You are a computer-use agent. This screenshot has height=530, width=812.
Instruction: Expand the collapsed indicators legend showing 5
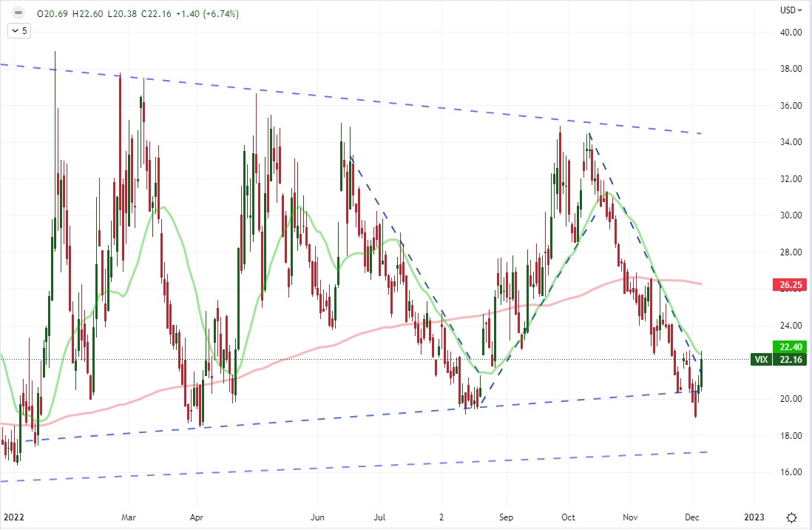18,31
